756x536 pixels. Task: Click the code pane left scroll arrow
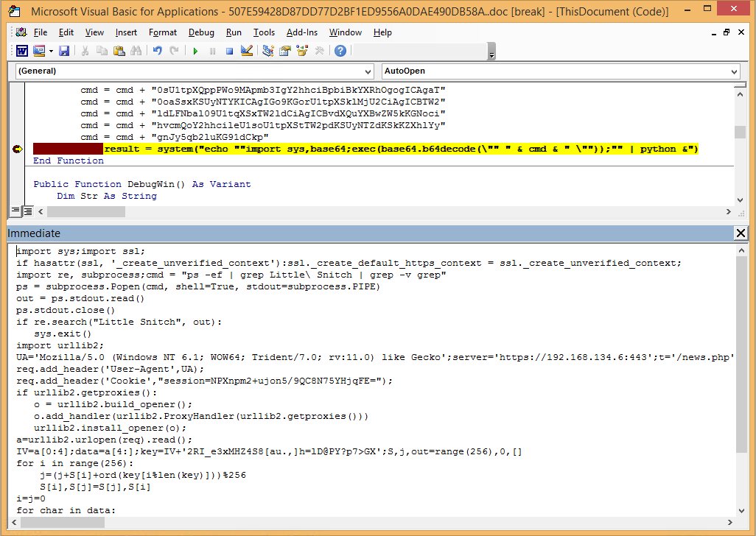41,211
